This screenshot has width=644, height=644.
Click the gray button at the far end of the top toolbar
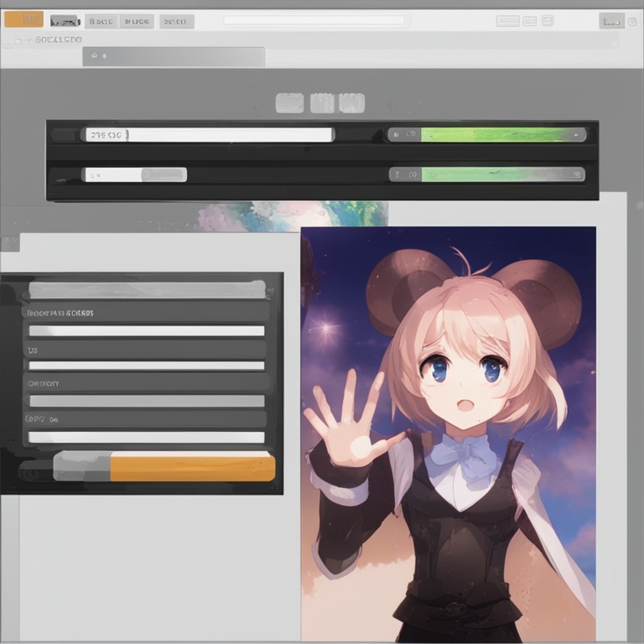point(611,21)
